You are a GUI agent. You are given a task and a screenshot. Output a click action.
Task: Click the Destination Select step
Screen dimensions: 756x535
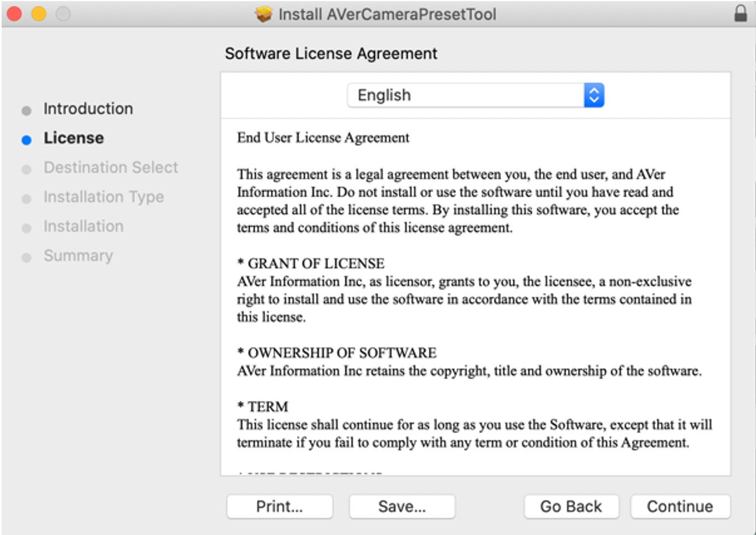[111, 167]
